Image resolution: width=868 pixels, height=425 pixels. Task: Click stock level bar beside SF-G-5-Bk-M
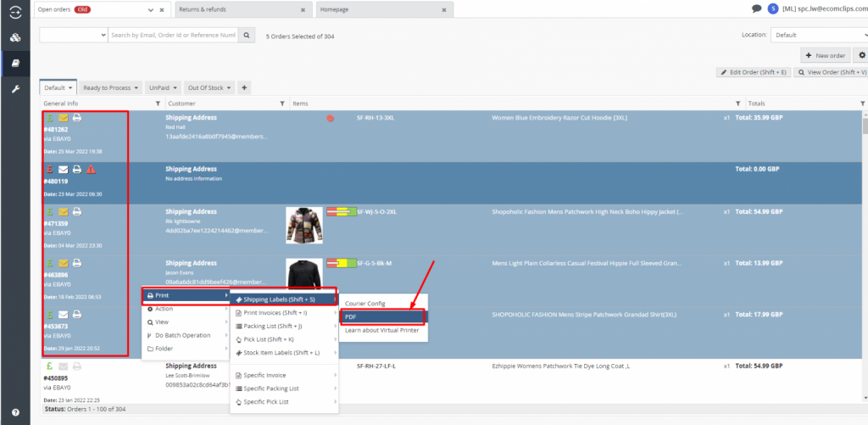(x=342, y=263)
